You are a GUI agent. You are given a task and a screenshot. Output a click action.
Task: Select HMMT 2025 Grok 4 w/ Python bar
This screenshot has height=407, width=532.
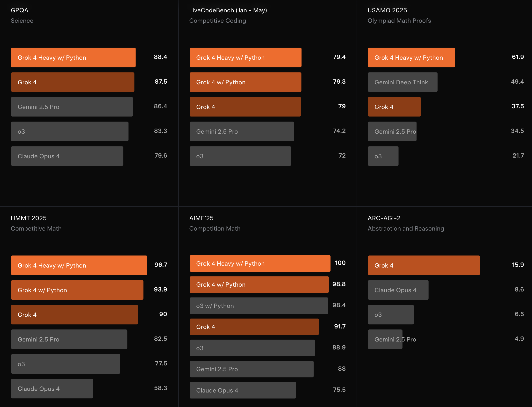coord(77,290)
